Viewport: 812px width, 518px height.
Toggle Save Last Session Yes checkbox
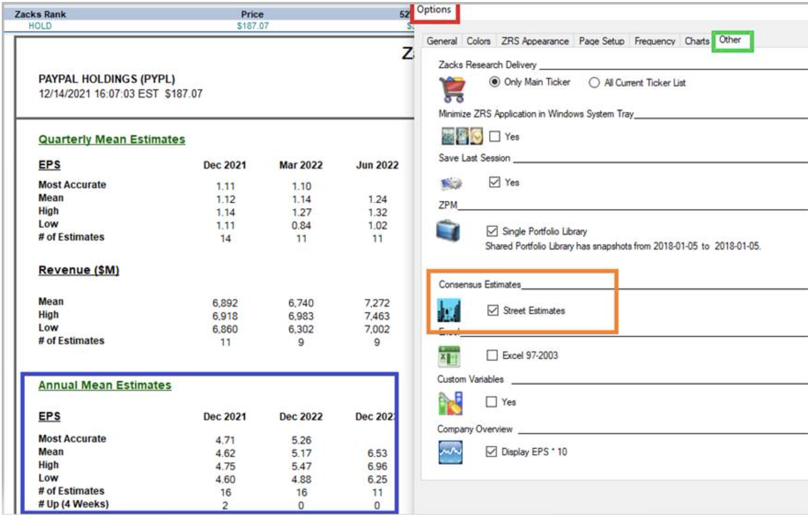(x=494, y=182)
